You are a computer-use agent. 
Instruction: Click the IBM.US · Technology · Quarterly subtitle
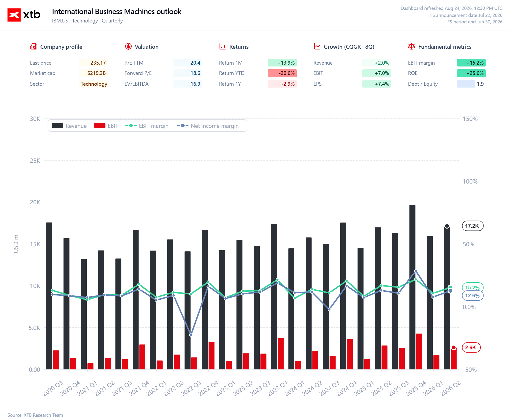[x=87, y=21]
